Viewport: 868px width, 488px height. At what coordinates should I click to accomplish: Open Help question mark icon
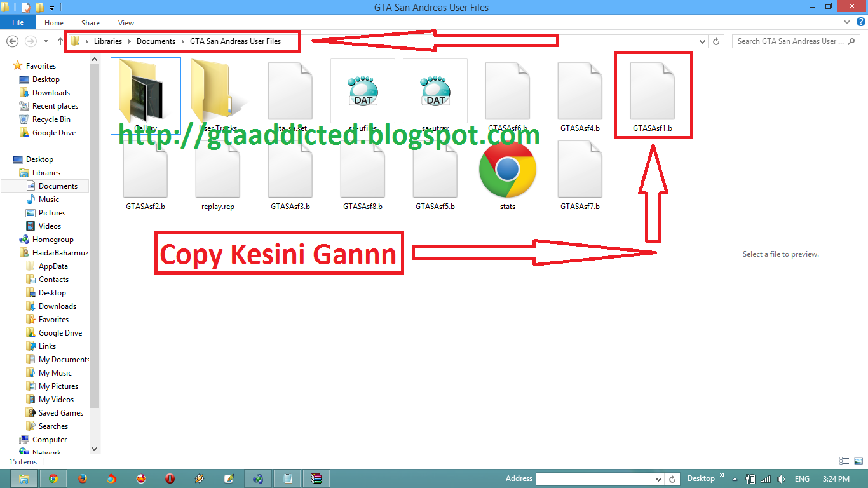860,22
